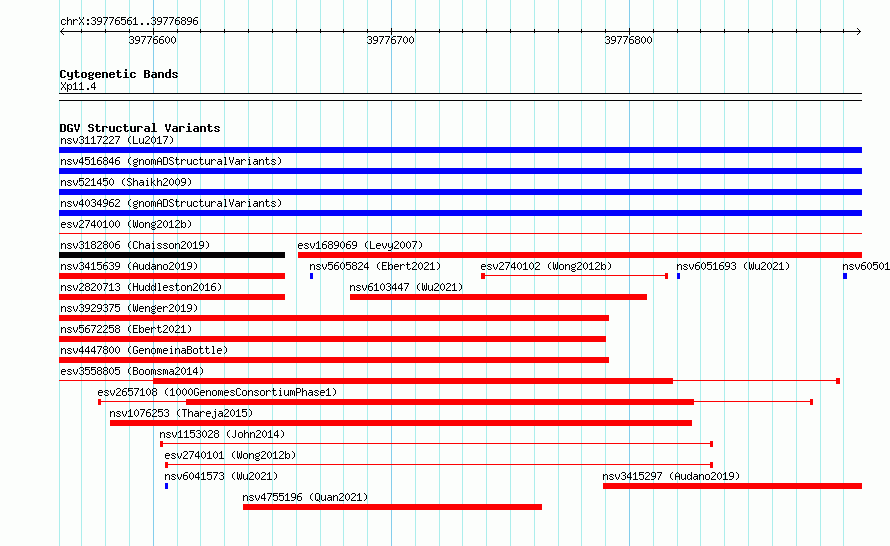890x546 pixels.
Task: Click the nsv3929375 (Wenger2019) label
Action: 129,308
